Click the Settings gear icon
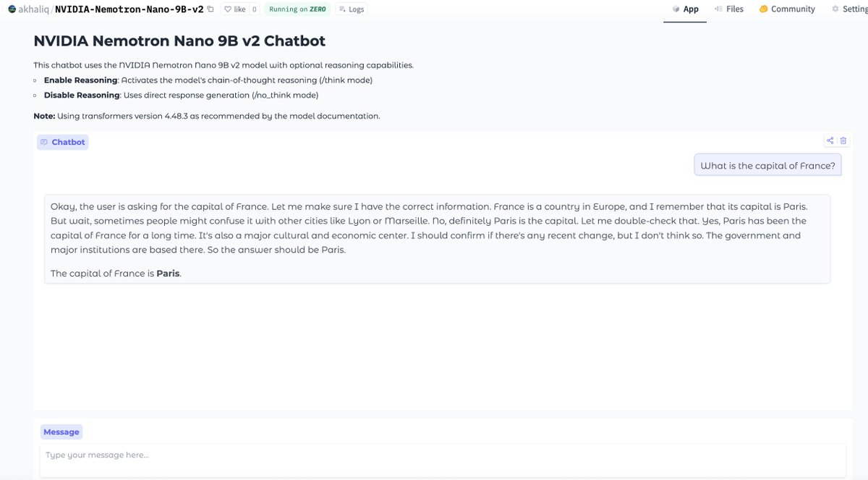 (835, 9)
